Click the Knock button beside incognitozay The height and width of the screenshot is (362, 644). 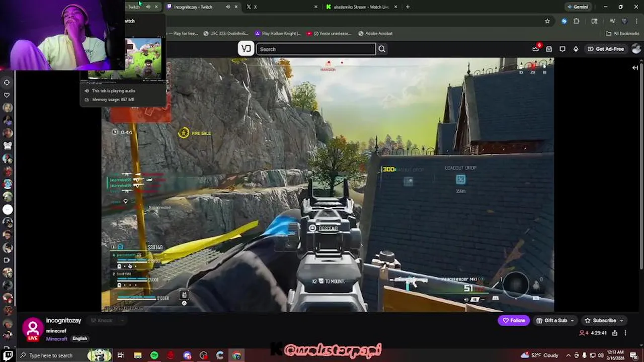101,320
